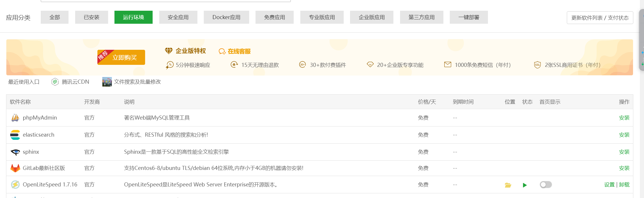Open the 在线客服 link
The height and width of the screenshot is (198, 644).
click(239, 52)
